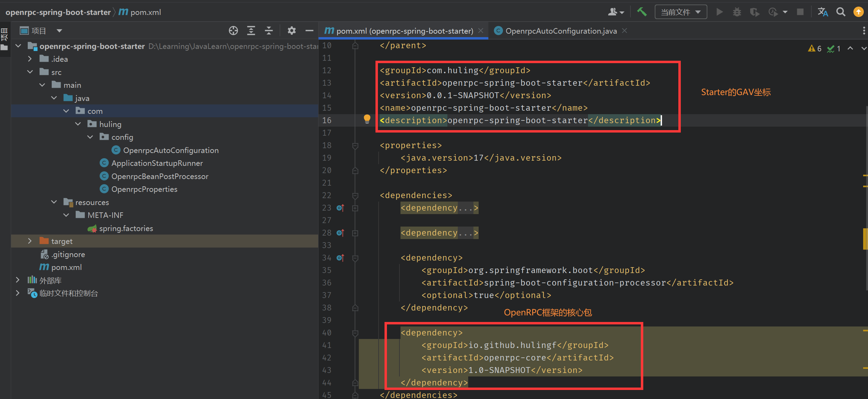Open spring.factories file in tree
868x399 pixels.
click(x=126, y=228)
